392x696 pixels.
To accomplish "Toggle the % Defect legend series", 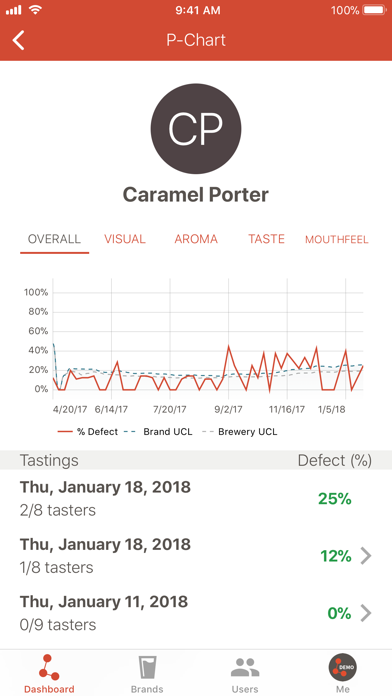I will [x=87, y=431].
